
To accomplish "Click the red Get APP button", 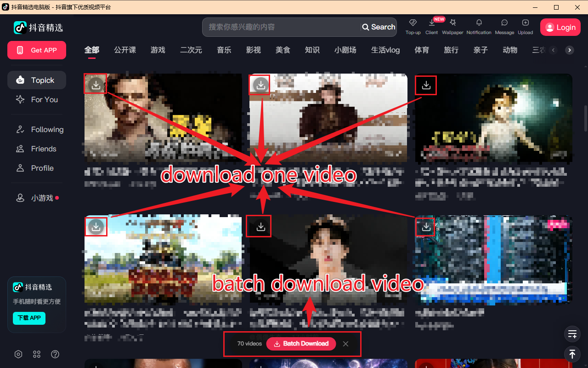I will (x=37, y=50).
